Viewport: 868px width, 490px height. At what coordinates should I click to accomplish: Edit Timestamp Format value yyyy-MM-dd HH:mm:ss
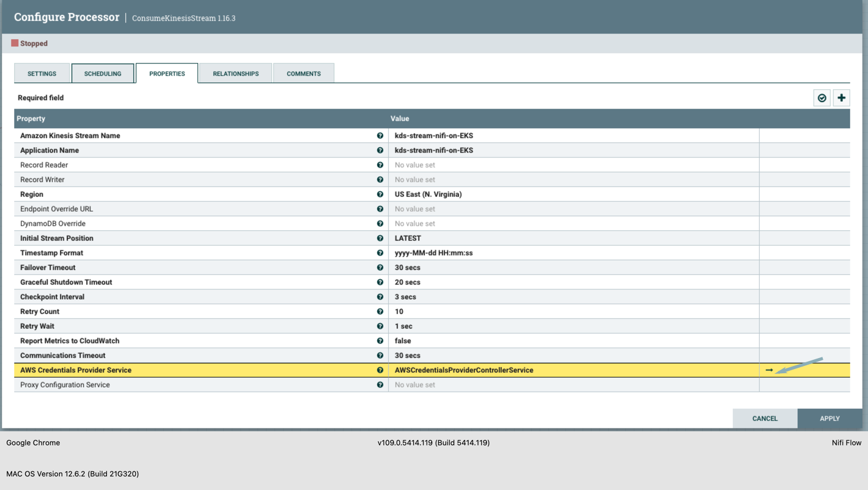click(574, 253)
